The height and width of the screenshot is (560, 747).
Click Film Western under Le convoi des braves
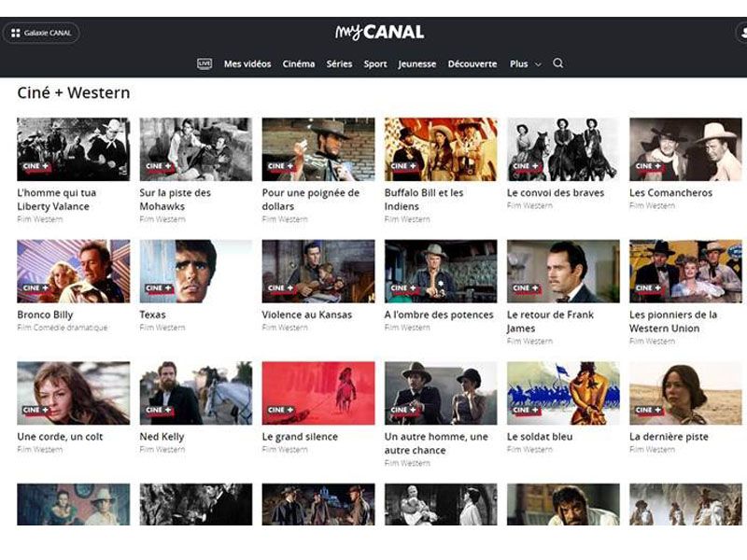529,205
